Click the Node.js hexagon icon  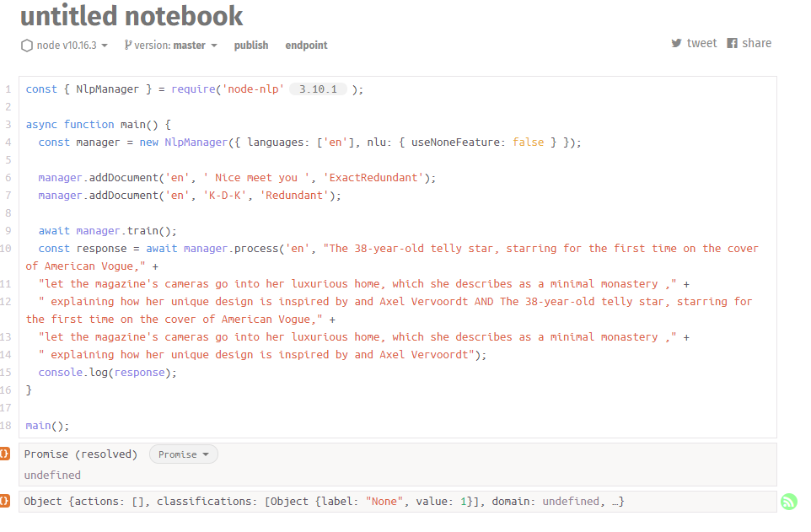[26, 46]
